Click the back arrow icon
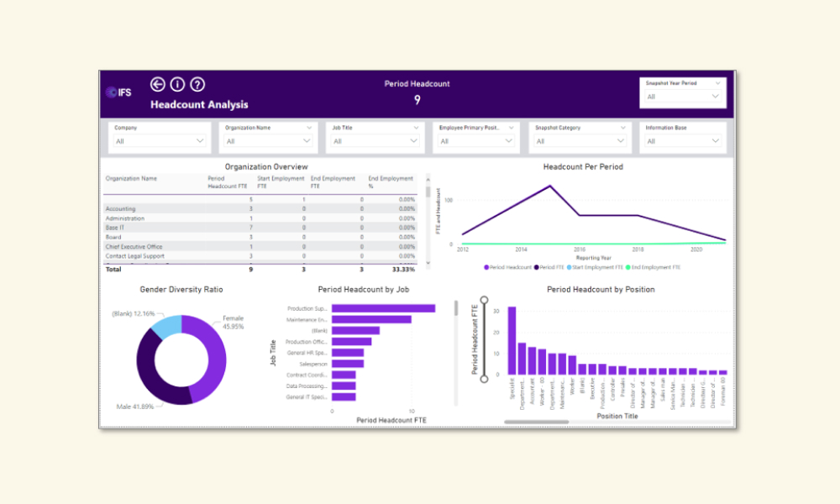This screenshot has width=840, height=504. point(158,84)
